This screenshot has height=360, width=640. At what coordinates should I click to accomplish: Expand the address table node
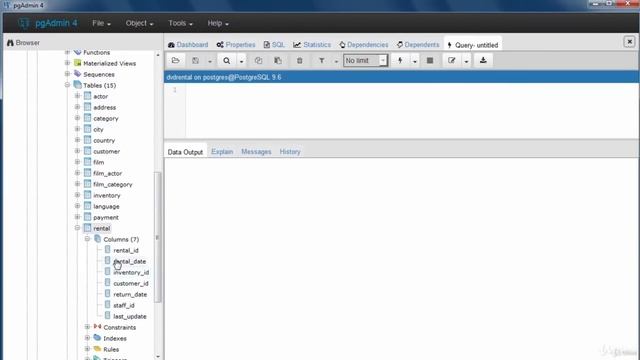click(x=77, y=107)
